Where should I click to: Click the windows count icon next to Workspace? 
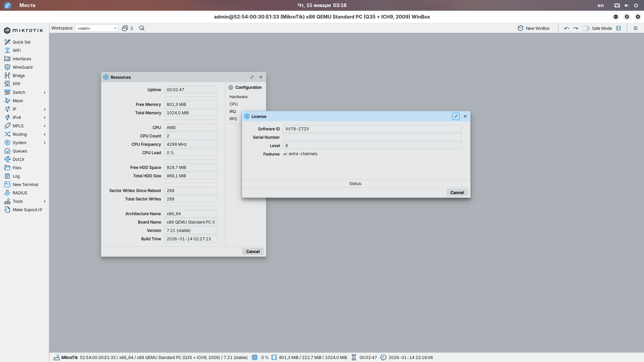point(125,28)
